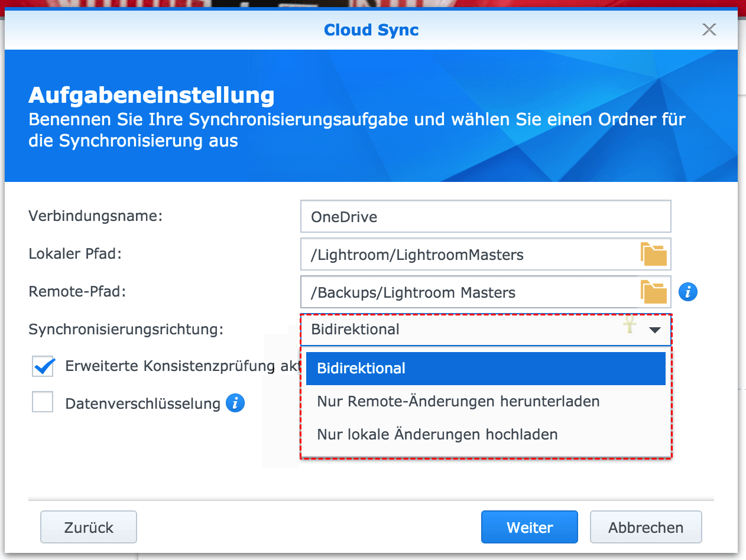Choose Nur Remote-Änderungen herunterladen
Screen dimensions: 746x560
(458, 402)
